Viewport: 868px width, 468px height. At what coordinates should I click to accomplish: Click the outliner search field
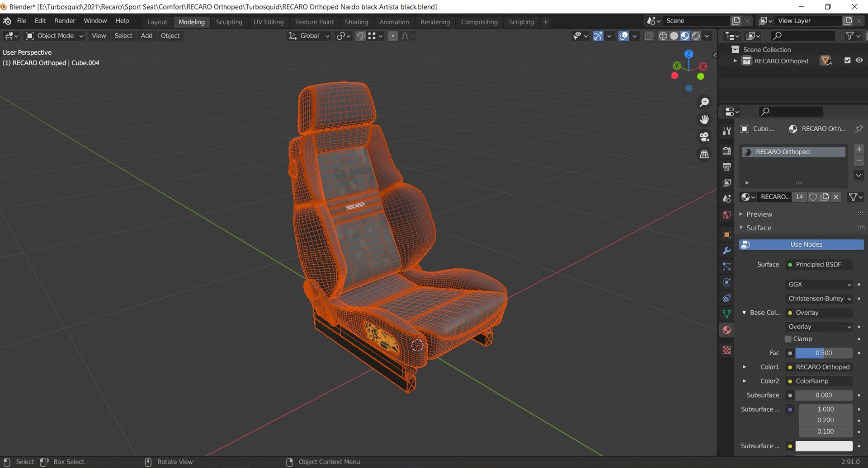802,36
